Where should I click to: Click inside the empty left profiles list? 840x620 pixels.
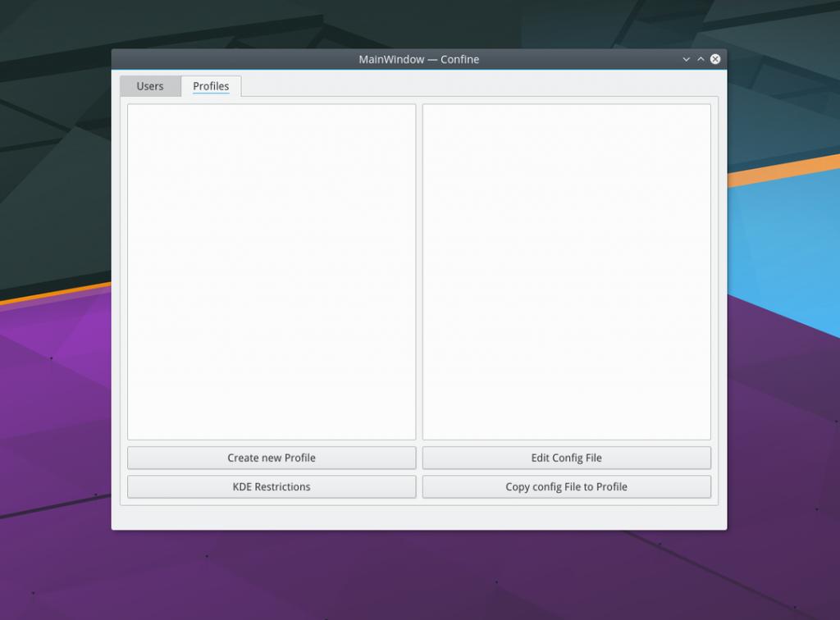(272, 271)
